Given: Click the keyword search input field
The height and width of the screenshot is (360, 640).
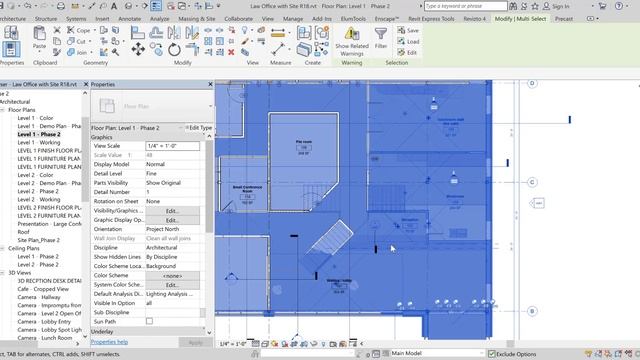Looking at the screenshot, I should coord(466,6).
